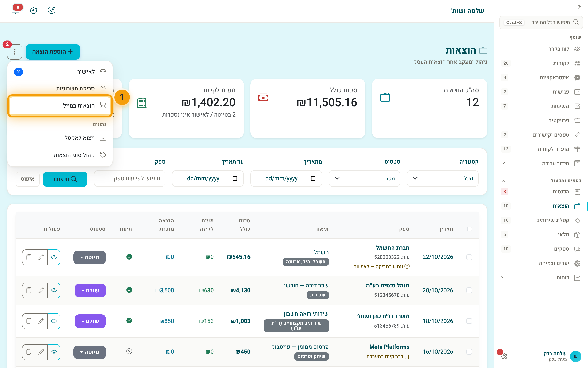Viewport: 588px width, 368px height.
Task: Open settings gear icon near user profile
Action: click(x=504, y=356)
